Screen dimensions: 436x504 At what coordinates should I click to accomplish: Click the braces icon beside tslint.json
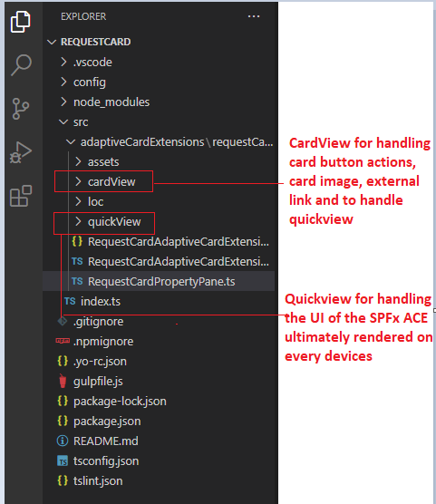63,480
